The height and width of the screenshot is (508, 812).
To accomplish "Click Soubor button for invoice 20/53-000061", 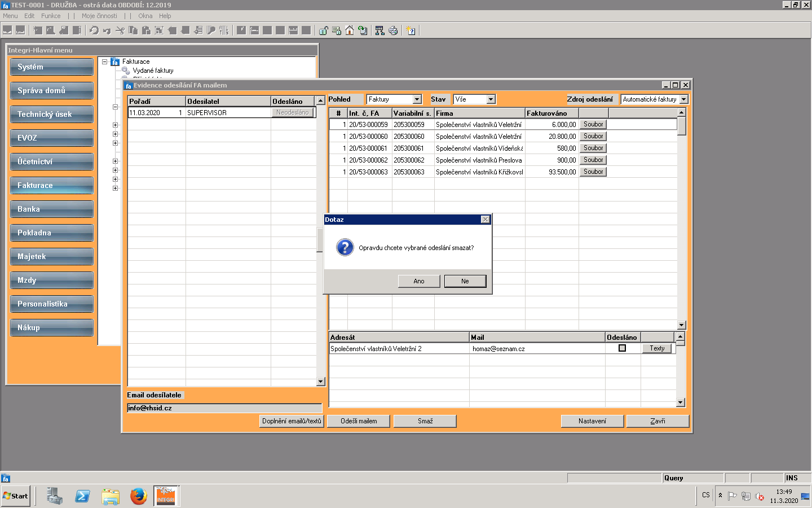I will click(x=593, y=148).
